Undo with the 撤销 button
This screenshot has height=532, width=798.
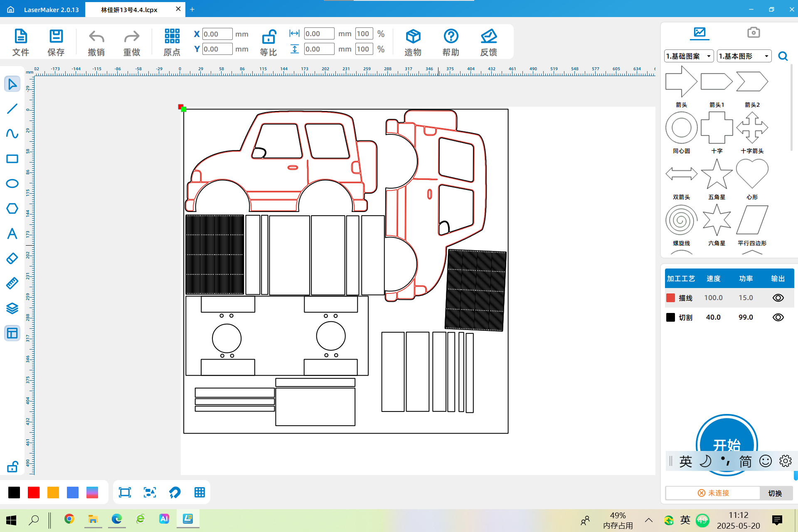click(96, 42)
